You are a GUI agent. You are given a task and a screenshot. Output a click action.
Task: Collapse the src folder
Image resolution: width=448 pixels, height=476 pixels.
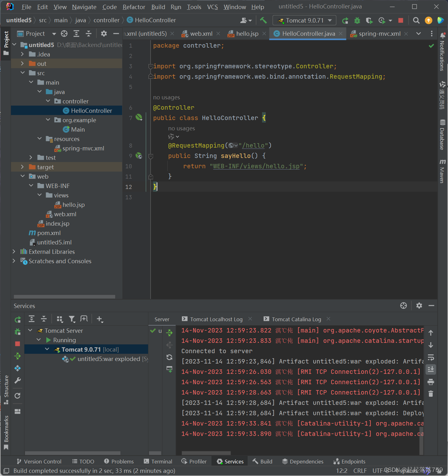click(22, 73)
